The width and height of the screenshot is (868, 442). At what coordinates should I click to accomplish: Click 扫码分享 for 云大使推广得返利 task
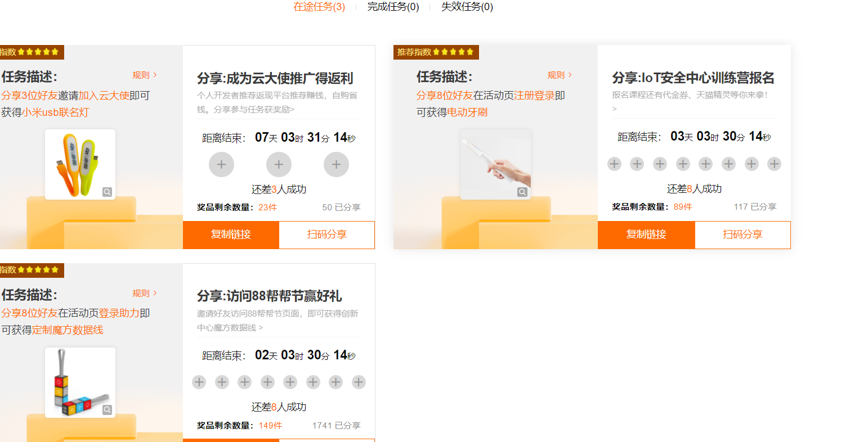327,234
